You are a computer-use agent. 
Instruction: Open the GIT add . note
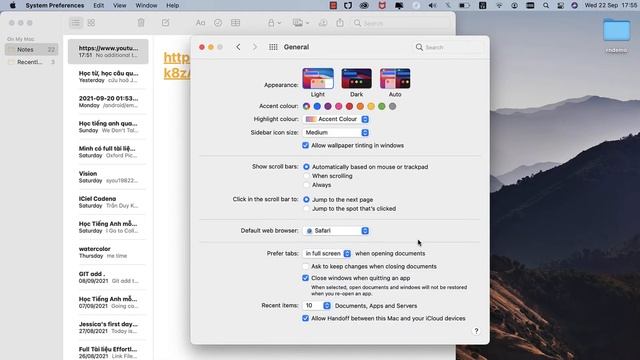tap(108, 277)
